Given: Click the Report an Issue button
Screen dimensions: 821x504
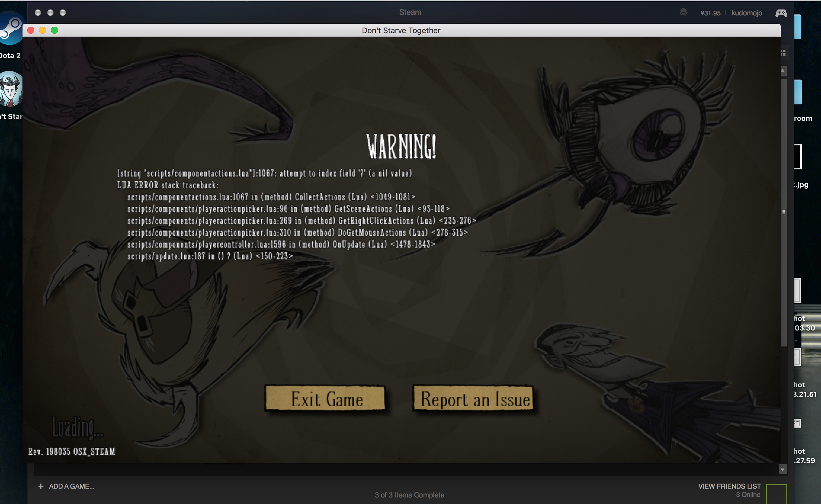Looking at the screenshot, I should [473, 398].
